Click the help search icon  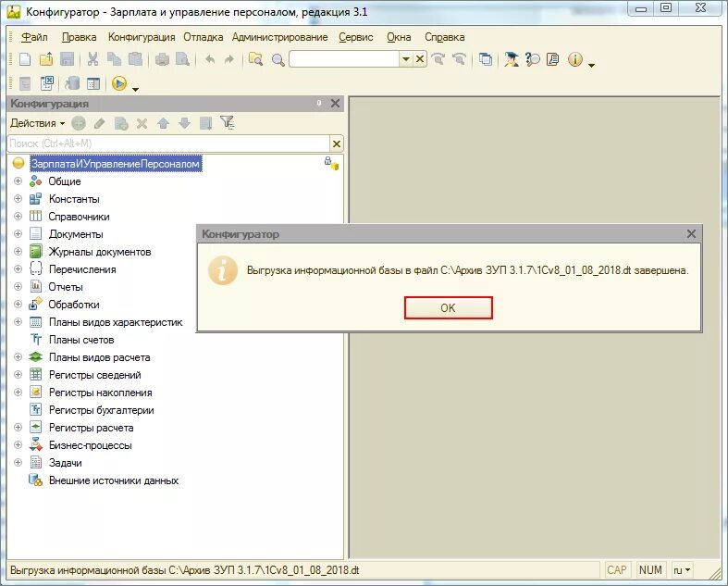point(532,59)
